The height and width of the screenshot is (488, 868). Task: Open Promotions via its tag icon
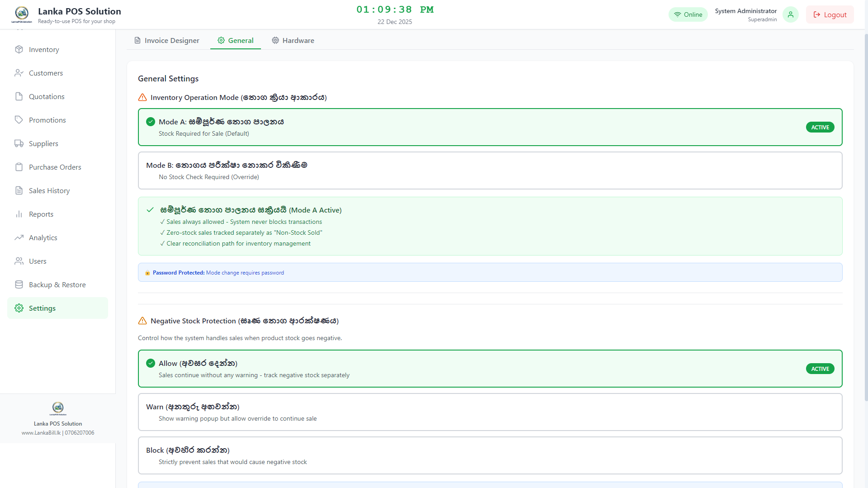point(19,120)
